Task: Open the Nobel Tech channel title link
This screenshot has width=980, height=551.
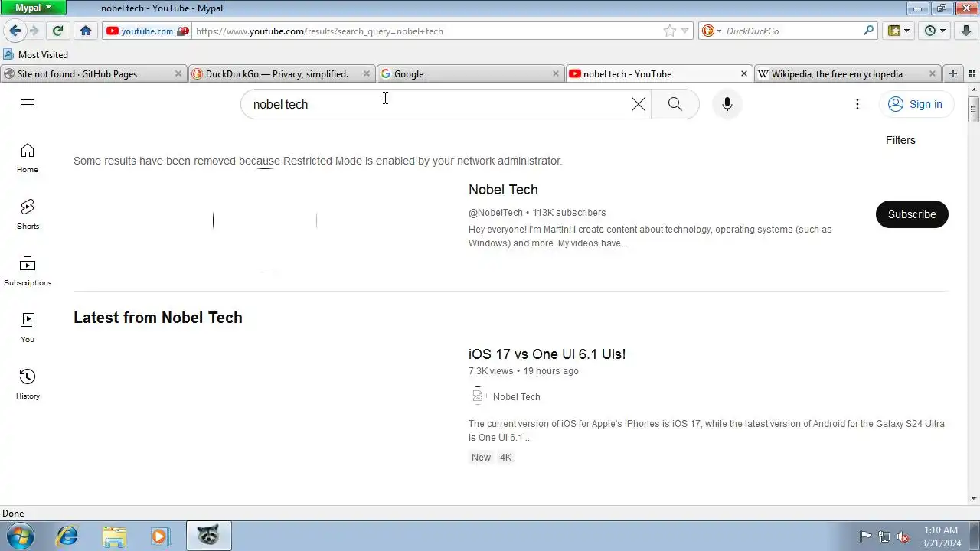Action: coord(503,190)
